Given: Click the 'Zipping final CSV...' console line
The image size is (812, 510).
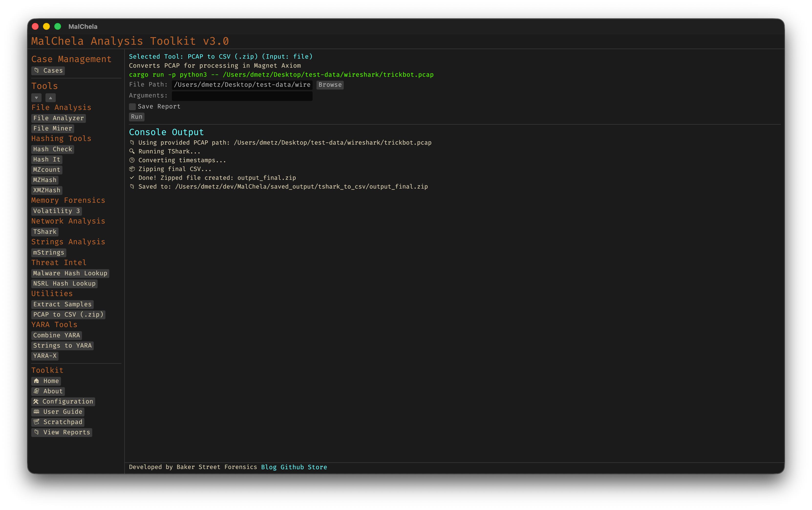Looking at the screenshot, I should click(x=170, y=169).
